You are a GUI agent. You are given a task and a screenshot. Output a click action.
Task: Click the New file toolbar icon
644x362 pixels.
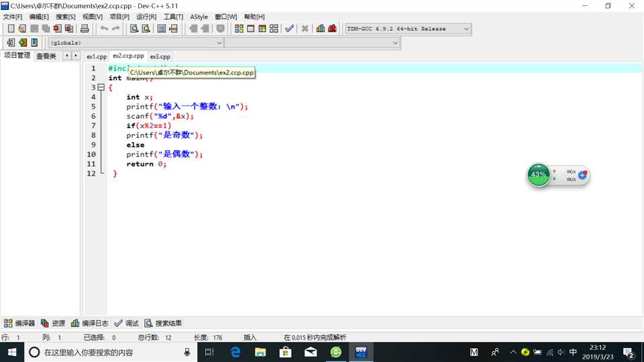[11, 28]
